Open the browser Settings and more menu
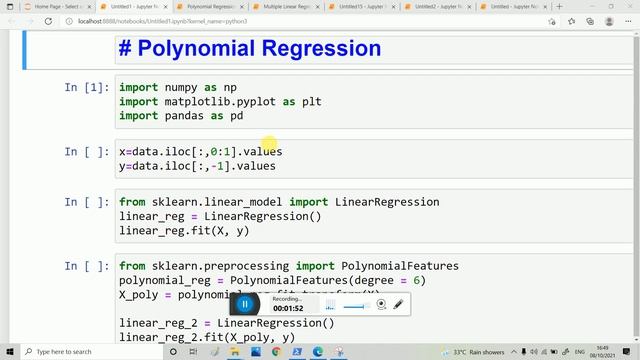 pyautogui.click(x=628, y=22)
